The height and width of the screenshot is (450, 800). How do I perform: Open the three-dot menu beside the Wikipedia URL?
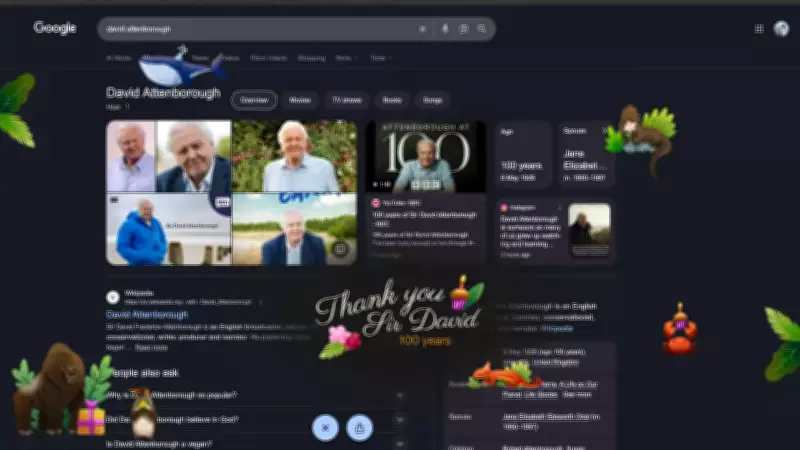pos(260,302)
